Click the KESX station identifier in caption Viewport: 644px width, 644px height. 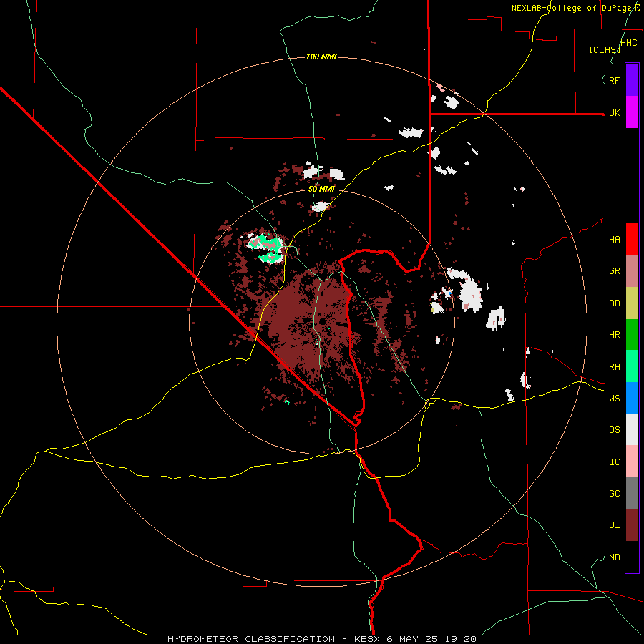[x=366, y=639]
